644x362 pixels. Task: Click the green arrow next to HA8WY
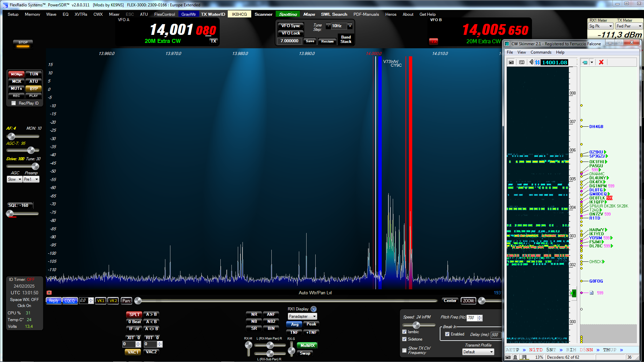[x=606, y=230]
